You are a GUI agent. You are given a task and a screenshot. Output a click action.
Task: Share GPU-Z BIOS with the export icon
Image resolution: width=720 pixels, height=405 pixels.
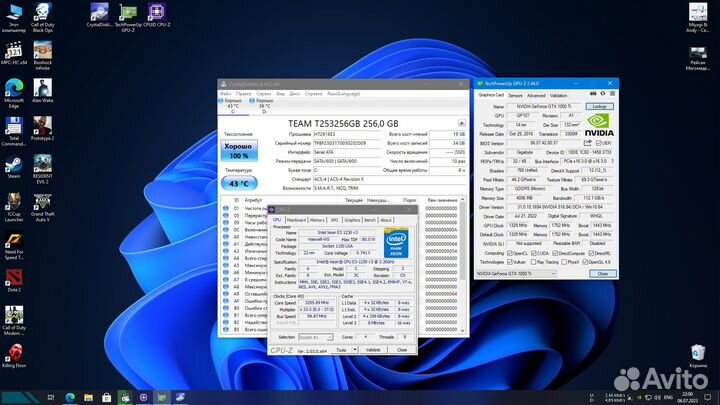(587, 143)
